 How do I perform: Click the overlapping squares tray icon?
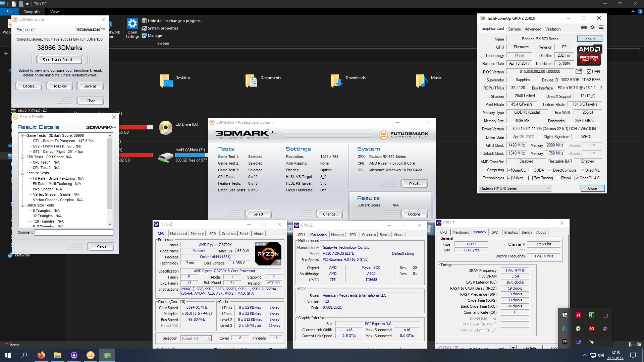point(605,315)
